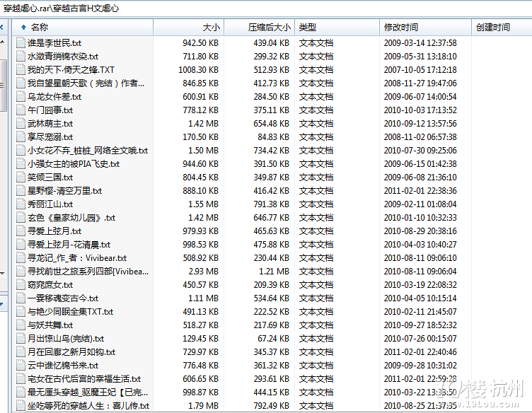Click size value 170.50 KB
Image resolution: width=532 pixels, height=413 pixels.
click(x=201, y=137)
